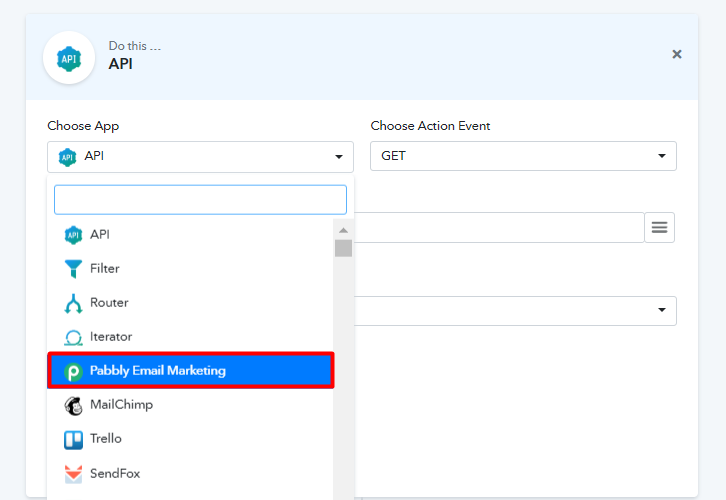Select MailChimp from the app list
The image size is (726, 500).
(x=190, y=405)
